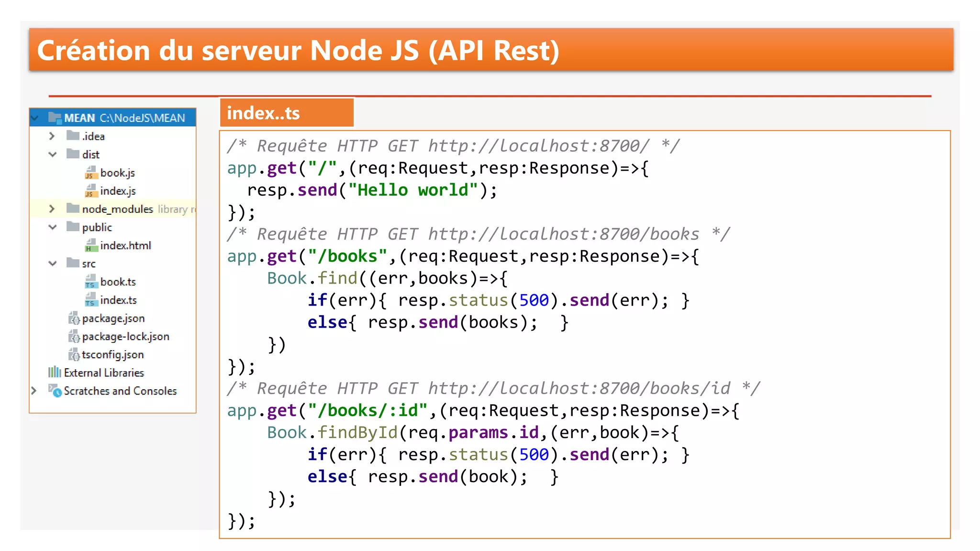Select the package.json file name

click(x=113, y=319)
